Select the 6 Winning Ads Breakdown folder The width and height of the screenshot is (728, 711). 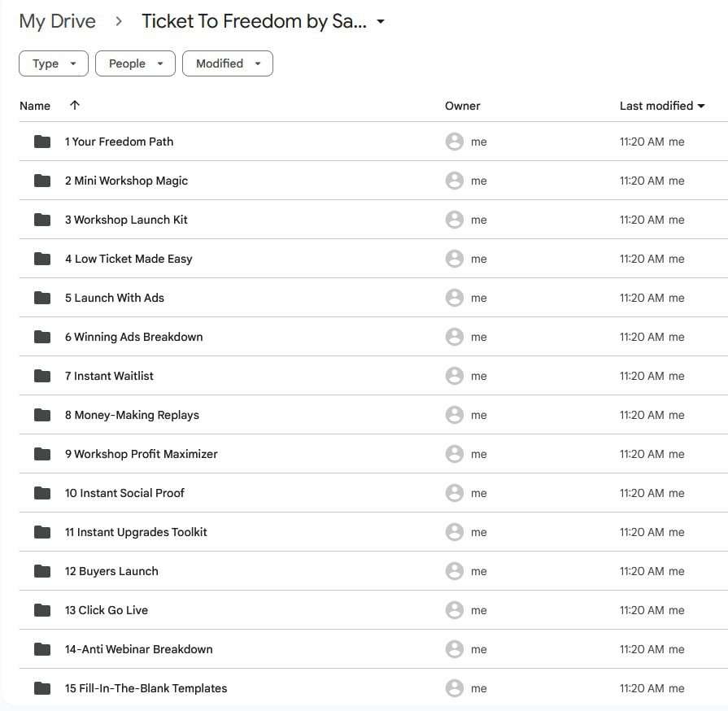click(x=133, y=337)
